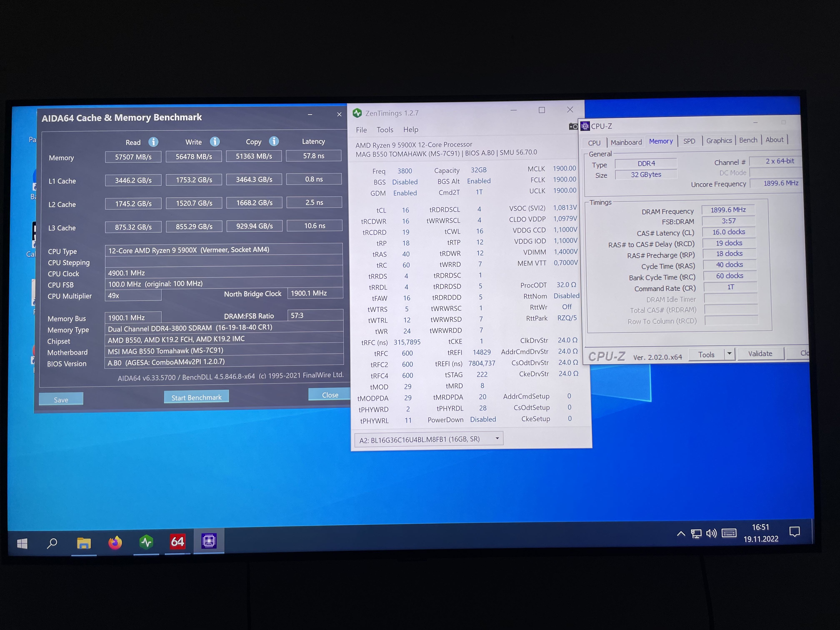The height and width of the screenshot is (630, 840).
Task: Switch to AIDA64 taskbar icon
Action: (177, 541)
